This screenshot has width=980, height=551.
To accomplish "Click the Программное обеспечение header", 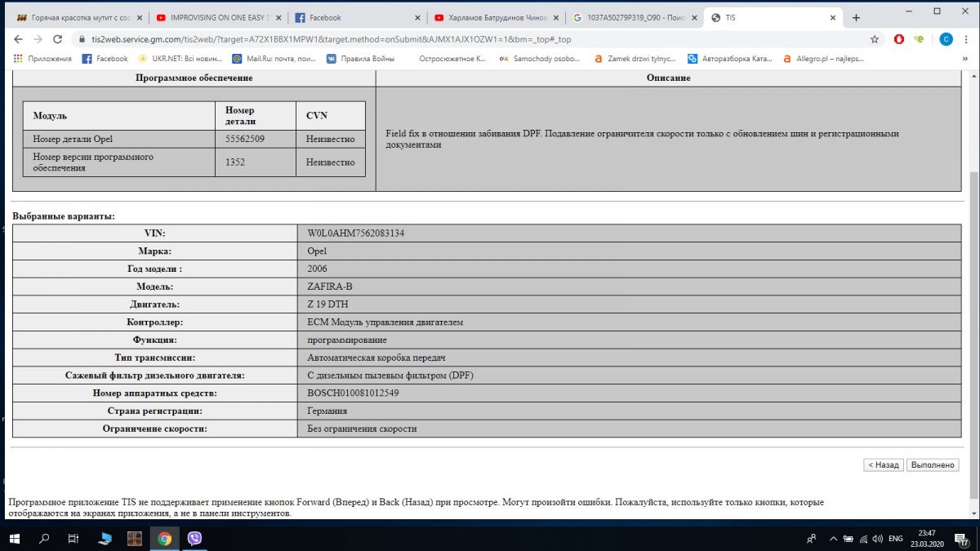I will 194,78.
